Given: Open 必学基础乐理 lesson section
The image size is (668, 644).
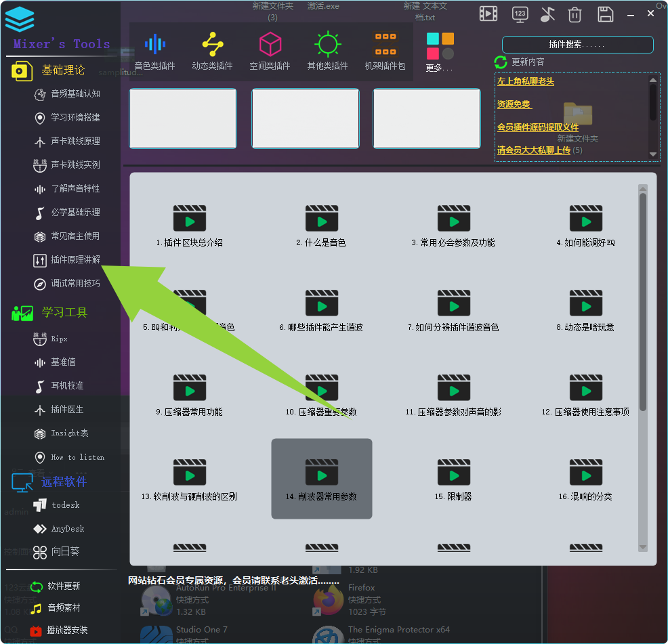Looking at the screenshot, I should pos(67,213).
